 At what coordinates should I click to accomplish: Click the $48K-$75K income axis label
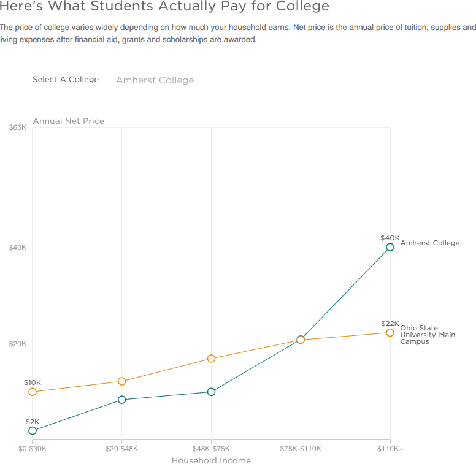coord(211,449)
